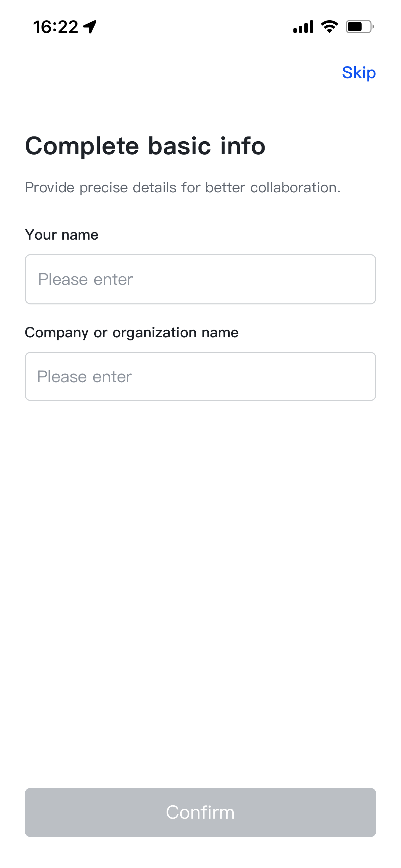Tap the Wi-Fi icon in the status bar
The width and height of the screenshot is (401, 868).
[x=328, y=27]
